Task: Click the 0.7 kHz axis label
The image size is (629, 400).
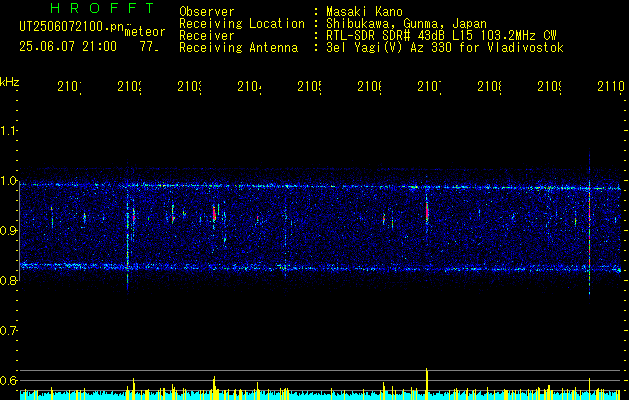Action: [8, 331]
